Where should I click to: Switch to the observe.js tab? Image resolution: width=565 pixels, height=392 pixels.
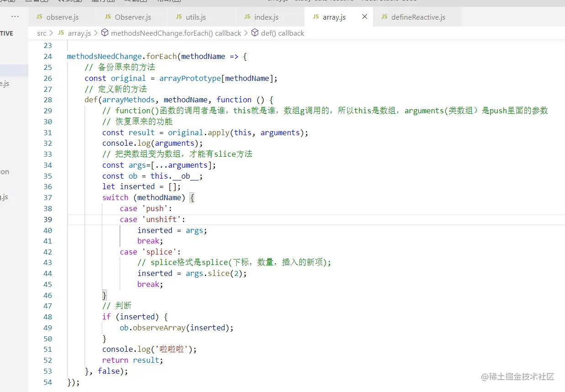(62, 17)
